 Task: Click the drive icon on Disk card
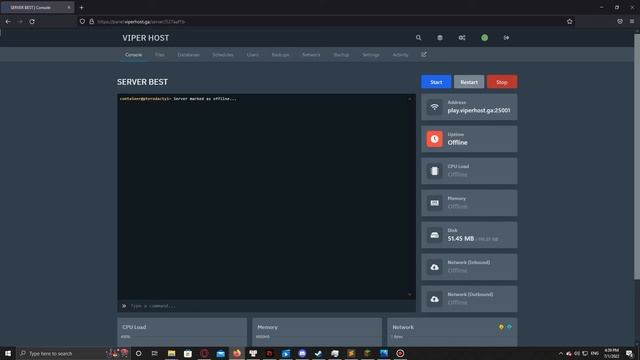pos(434,235)
